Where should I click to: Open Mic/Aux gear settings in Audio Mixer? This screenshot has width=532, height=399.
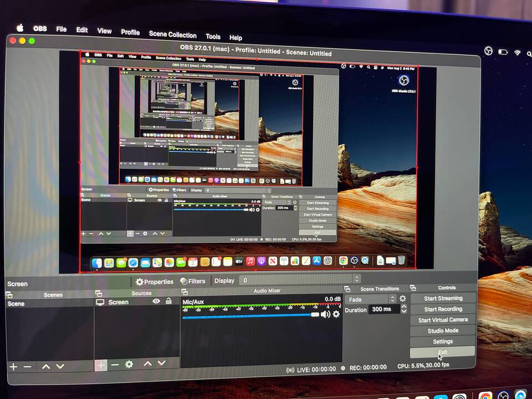click(336, 314)
